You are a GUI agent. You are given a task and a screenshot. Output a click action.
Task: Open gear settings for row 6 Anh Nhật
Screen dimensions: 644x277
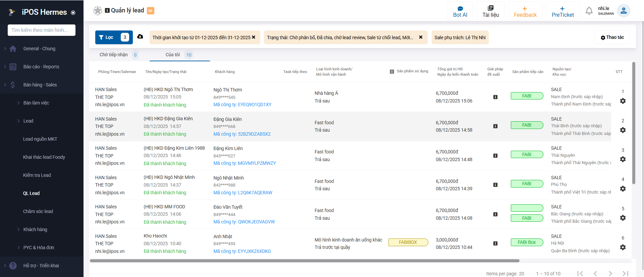(623, 247)
